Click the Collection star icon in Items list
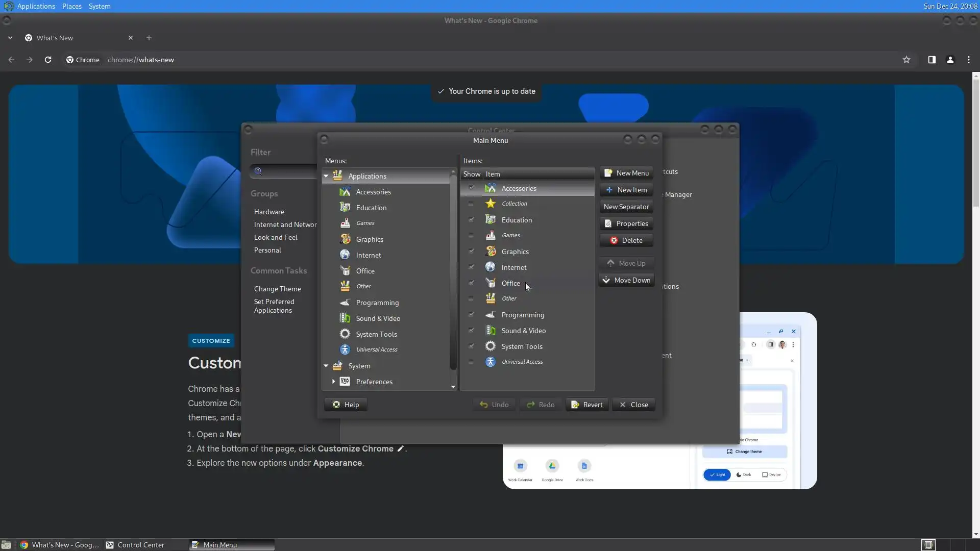Viewport: 980px width, 551px height. pos(491,204)
